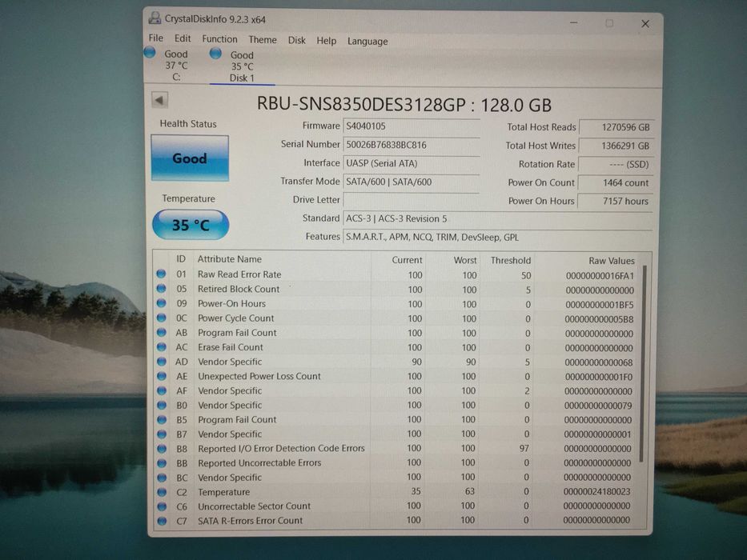Click the CrystalDiskInfo title bar icon
747x560 pixels.
tap(155, 18)
